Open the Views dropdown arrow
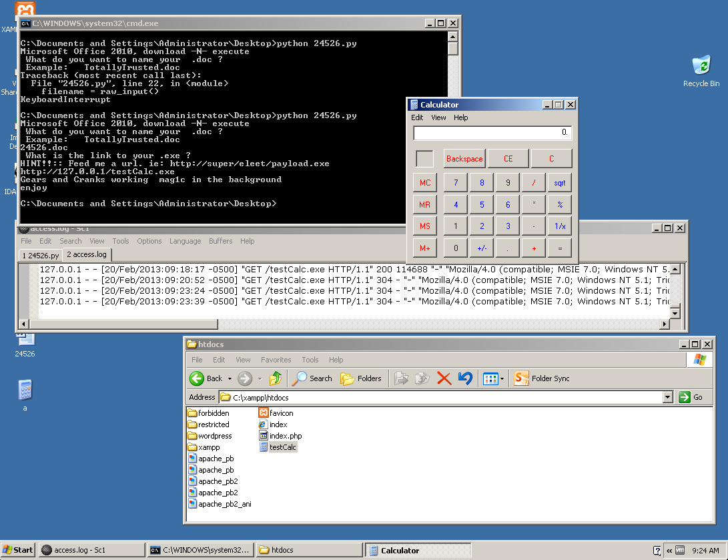The image size is (728, 560). tap(502, 379)
